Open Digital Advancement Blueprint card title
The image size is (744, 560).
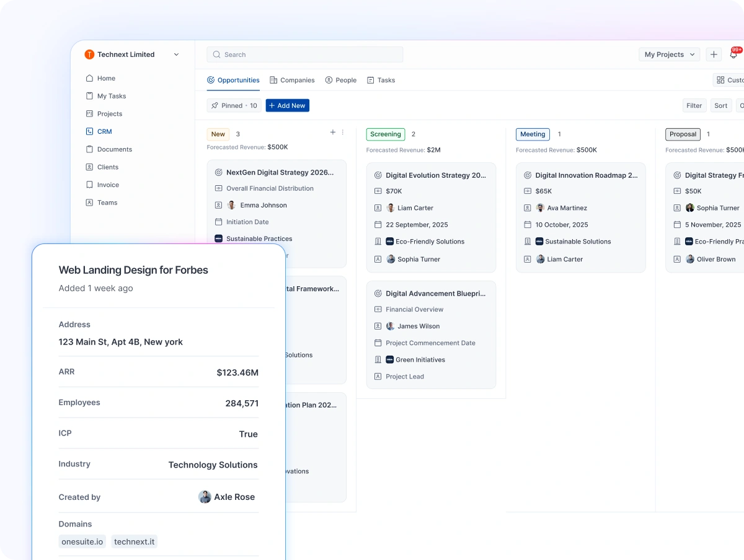pyautogui.click(x=436, y=294)
